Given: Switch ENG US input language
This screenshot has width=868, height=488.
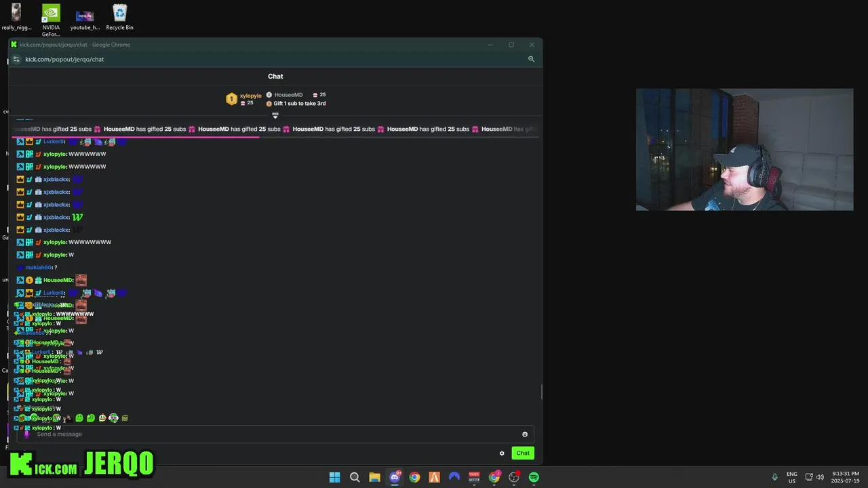Looking at the screenshot, I should (792, 477).
